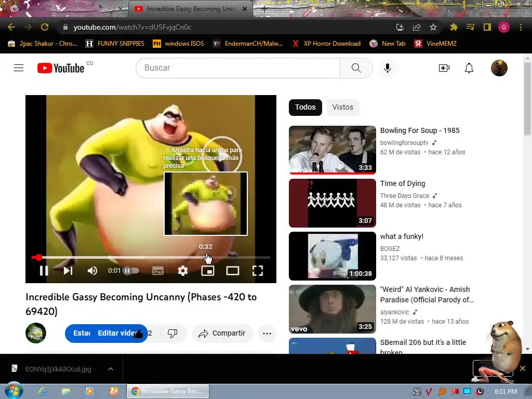The width and height of the screenshot is (532, 399).
Task: Click Compartir share button
Action: 222,334
